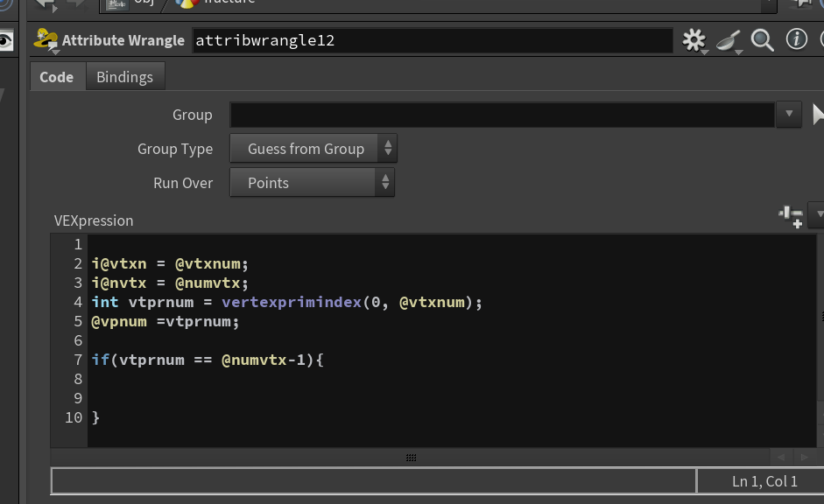This screenshot has height=504, width=824.
Task: Open the Run Over dropdown
Action: 312,183
